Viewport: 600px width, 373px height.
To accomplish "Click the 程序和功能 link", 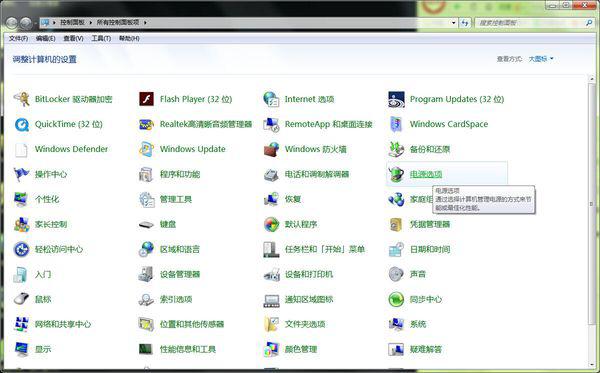I will tap(180, 174).
